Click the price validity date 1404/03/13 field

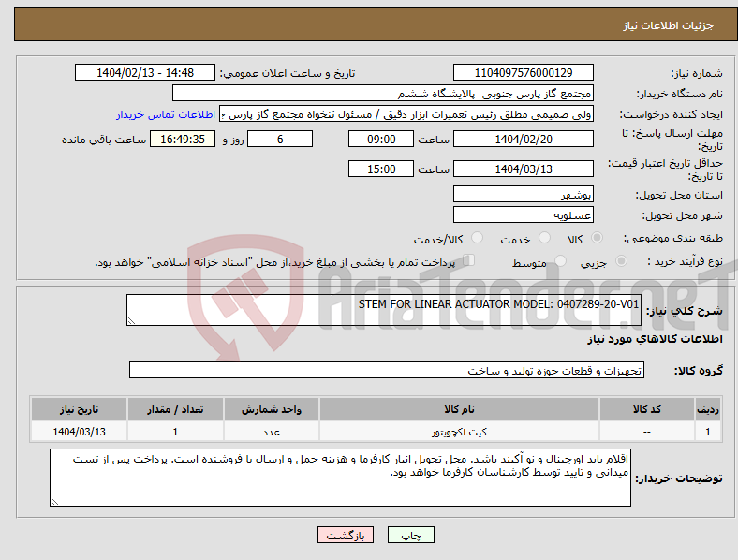pyautogui.click(x=523, y=169)
